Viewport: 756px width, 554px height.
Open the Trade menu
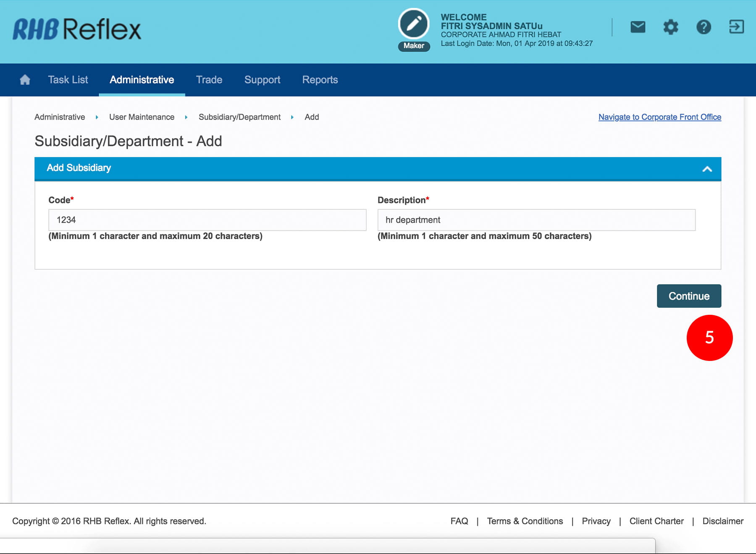click(x=209, y=80)
